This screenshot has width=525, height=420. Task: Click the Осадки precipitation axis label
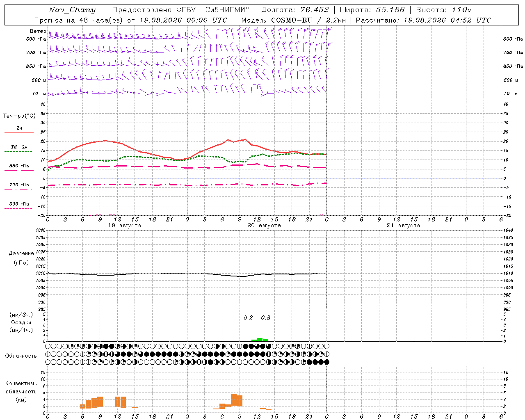pyautogui.click(x=21, y=322)
